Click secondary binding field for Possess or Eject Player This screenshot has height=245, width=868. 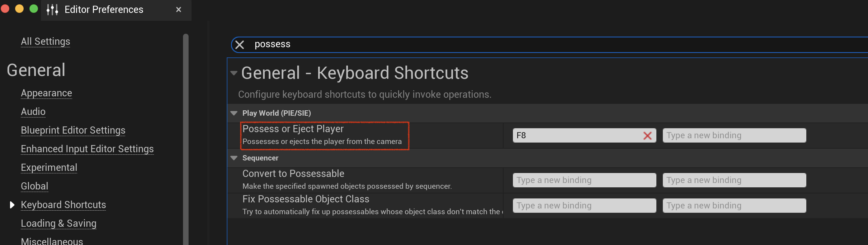[x=734, y=135]
